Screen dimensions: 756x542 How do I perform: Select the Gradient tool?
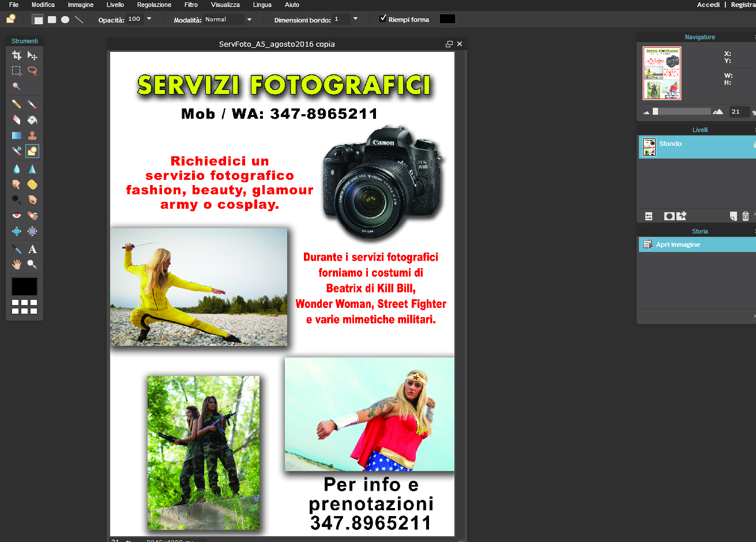(17, 135)
